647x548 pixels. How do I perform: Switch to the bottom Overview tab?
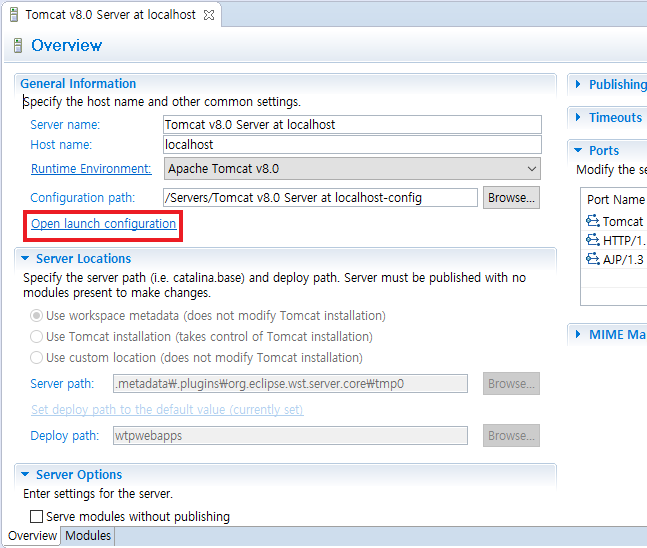[x=32, y=536]
